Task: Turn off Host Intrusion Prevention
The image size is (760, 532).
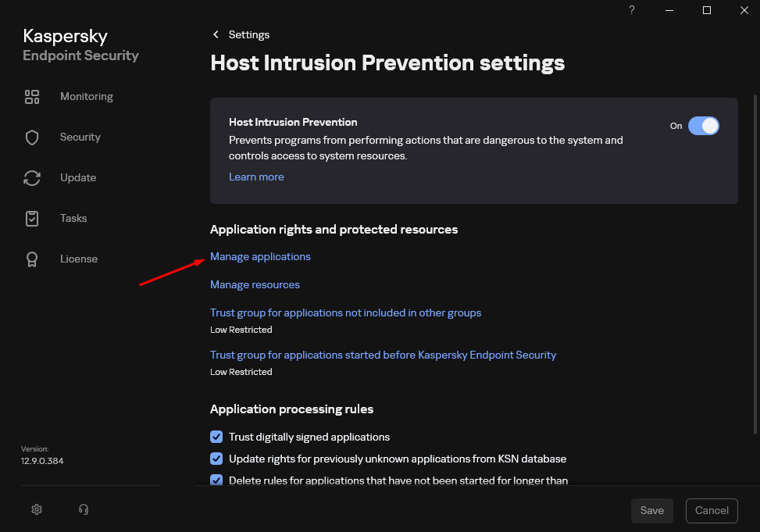Action: (x=704, y=126)
